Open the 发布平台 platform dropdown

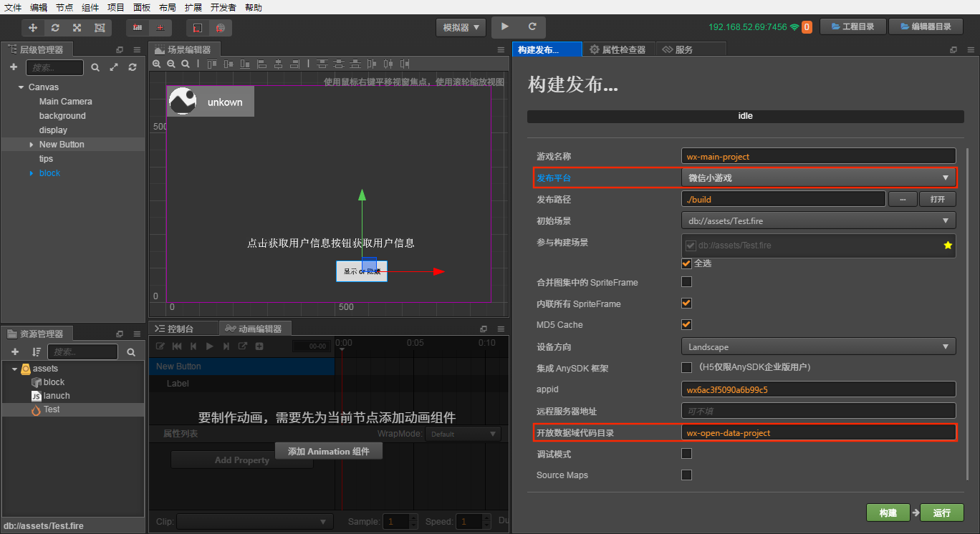point(818,178)
